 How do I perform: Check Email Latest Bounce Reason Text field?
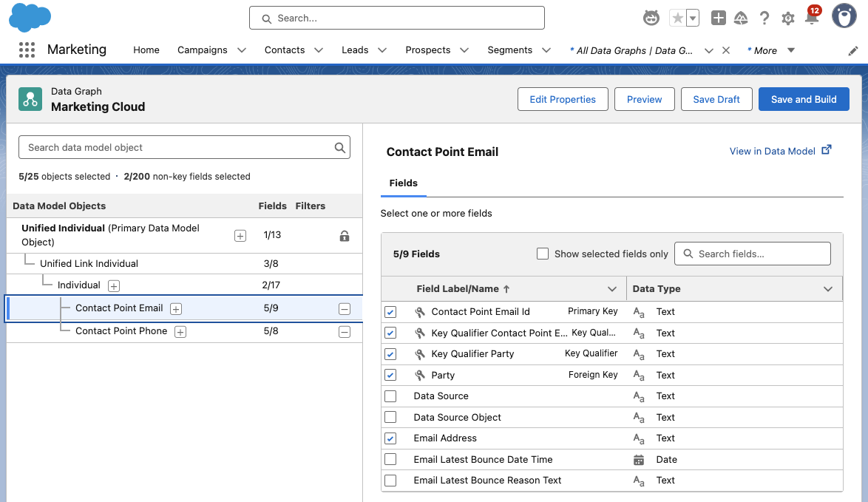(390, 481)
